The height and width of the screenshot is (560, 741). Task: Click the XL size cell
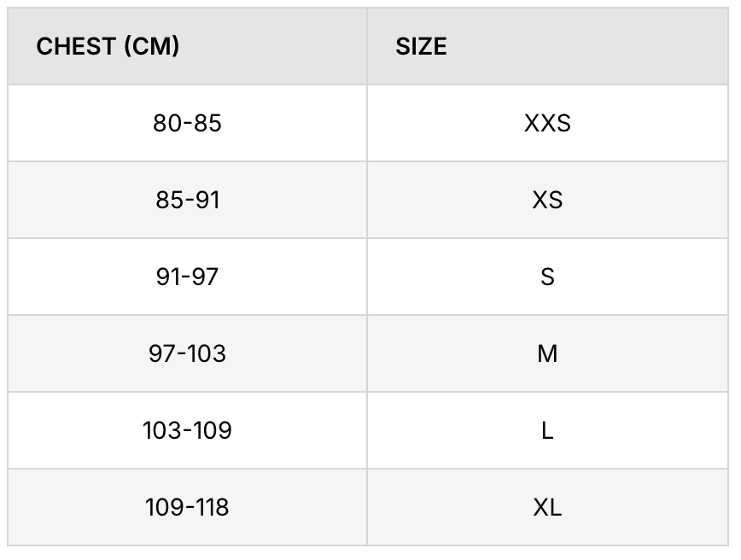(547, 508)
